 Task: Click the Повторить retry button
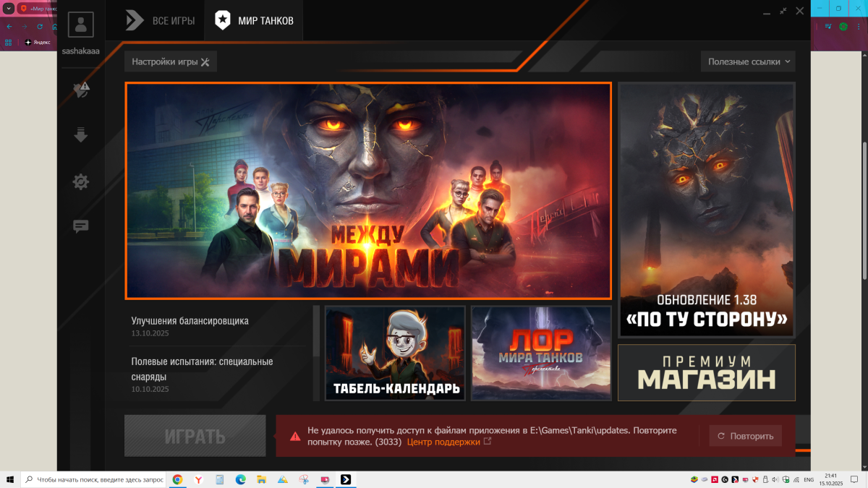click(746, 436)
